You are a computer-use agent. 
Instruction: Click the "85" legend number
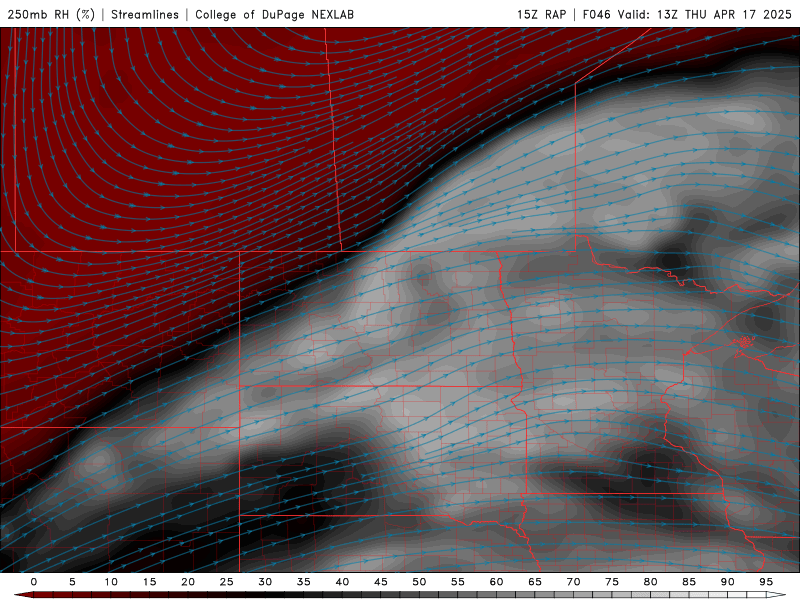pos(689,582)
